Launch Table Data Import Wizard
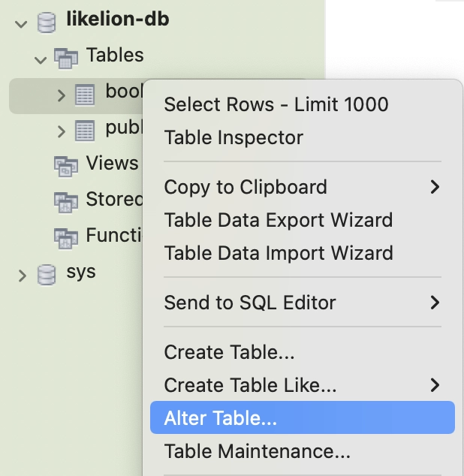 coord(278,253)
